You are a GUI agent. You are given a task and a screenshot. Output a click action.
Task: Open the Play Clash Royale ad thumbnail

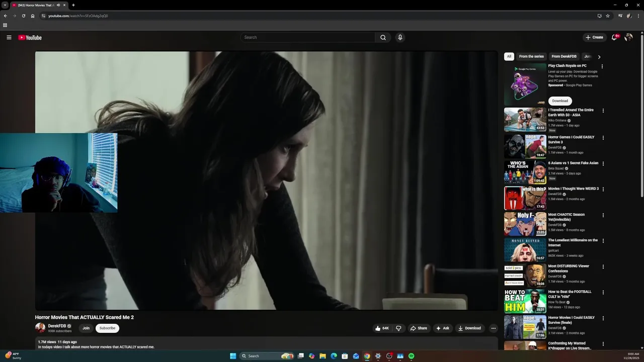click(x=525, y=84)
